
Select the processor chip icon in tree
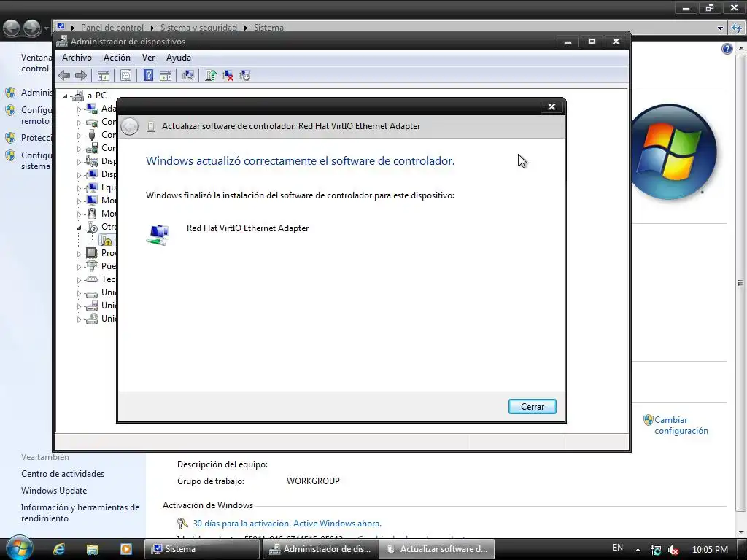(x=91, y=253)
